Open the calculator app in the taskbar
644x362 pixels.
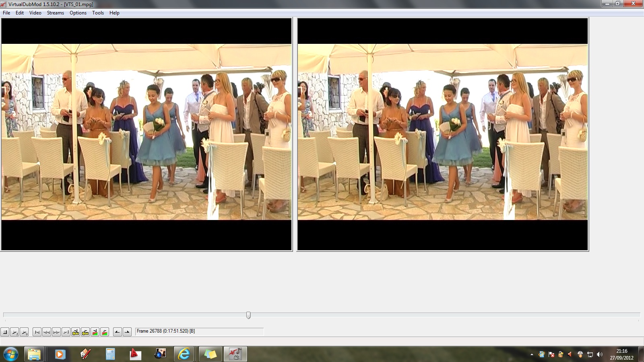[110, 354]
